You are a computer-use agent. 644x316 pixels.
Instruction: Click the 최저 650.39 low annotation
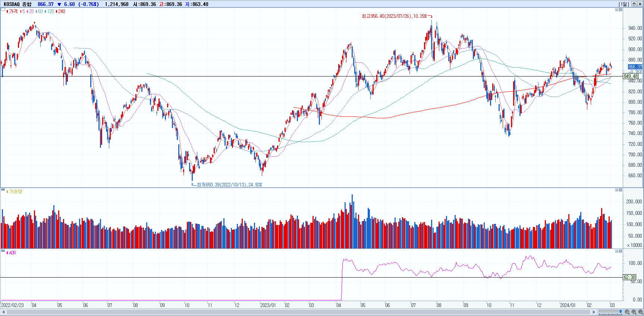tap(227, 185)
